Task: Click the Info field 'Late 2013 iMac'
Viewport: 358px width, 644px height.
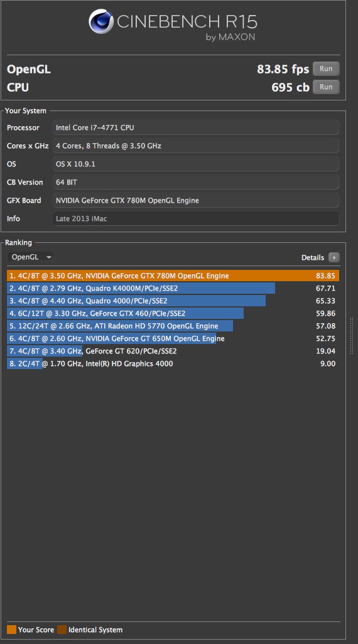Action: tap(196, 218)
